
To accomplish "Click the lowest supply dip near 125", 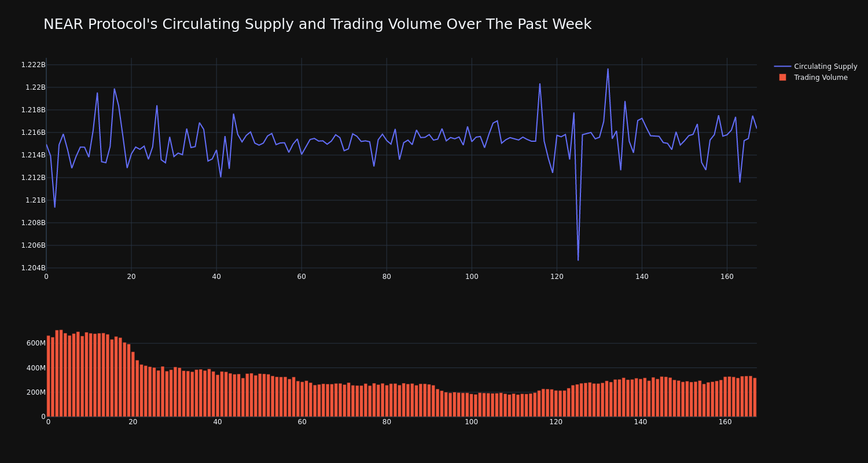I will coord(578,260).
